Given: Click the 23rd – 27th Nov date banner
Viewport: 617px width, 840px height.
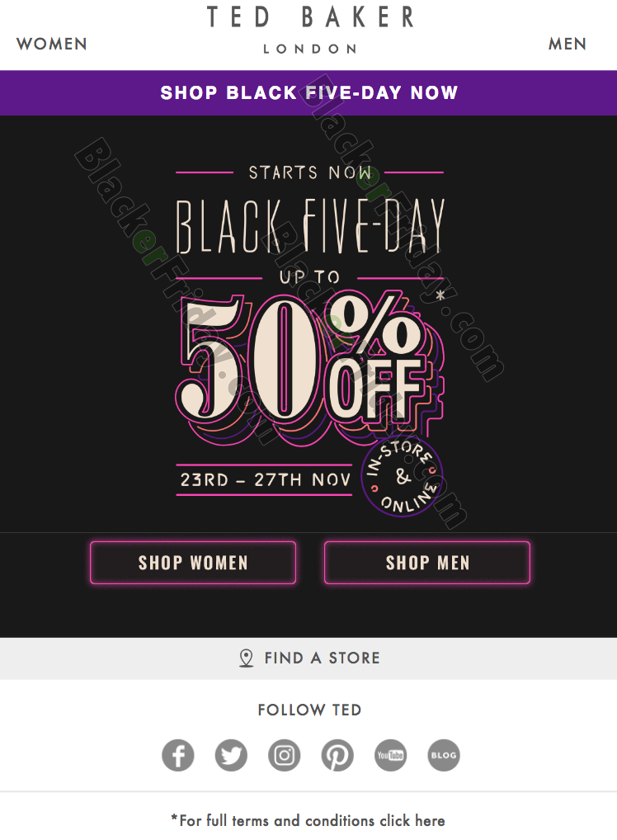Looking at the screenshot, I should pos(265,479).
